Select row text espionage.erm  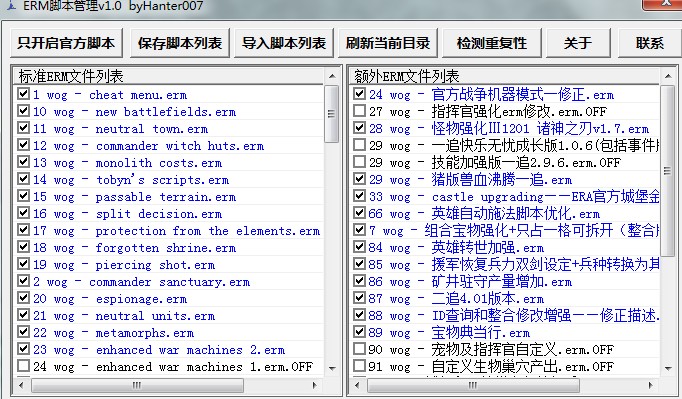coord(141,299)
